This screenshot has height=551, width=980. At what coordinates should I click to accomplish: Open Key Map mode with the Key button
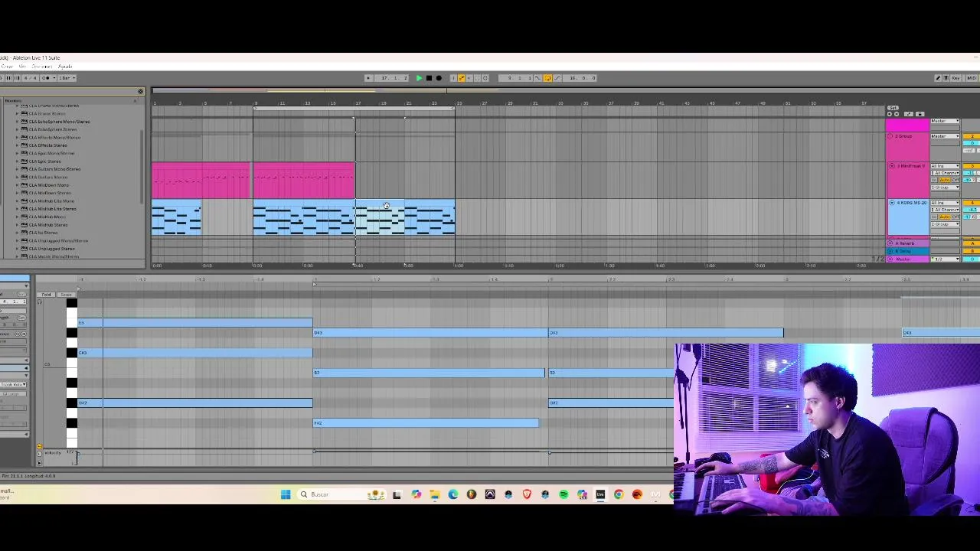(x=956, y=78)
